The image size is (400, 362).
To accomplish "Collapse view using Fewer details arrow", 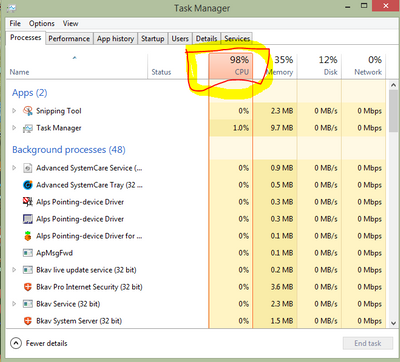I will [x=16, y=343].
